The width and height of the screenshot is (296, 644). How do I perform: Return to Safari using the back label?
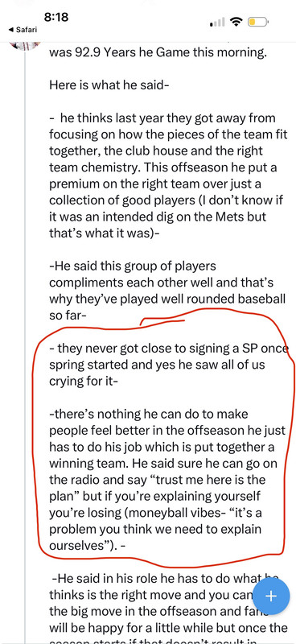coord(23,30)
